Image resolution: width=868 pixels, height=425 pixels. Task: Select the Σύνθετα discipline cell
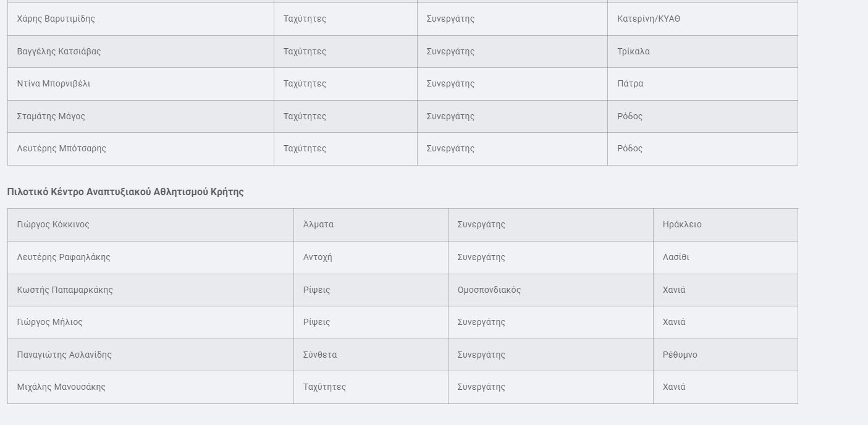click(x=320, y=355)
